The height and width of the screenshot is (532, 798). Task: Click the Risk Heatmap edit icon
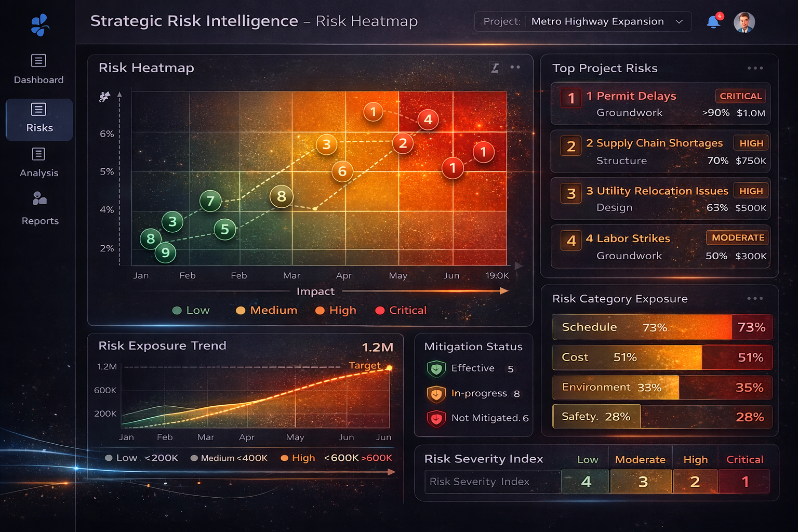495,68
